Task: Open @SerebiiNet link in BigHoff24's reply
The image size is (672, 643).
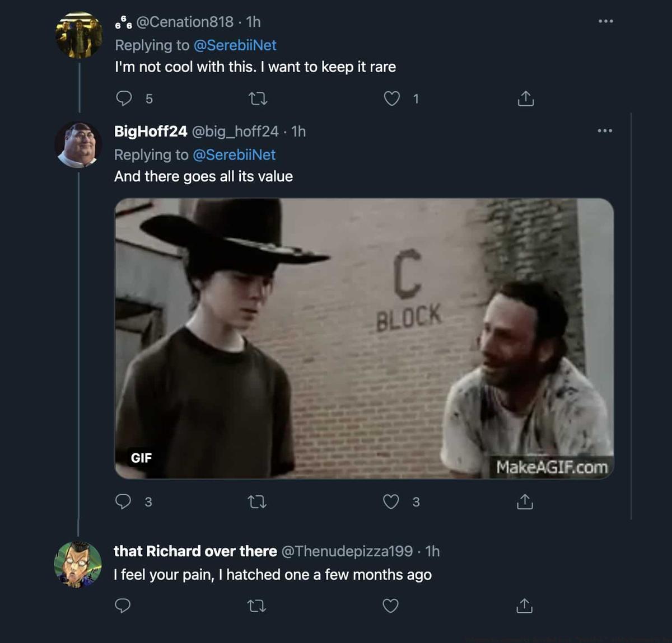Action: [x=234, y=155]
